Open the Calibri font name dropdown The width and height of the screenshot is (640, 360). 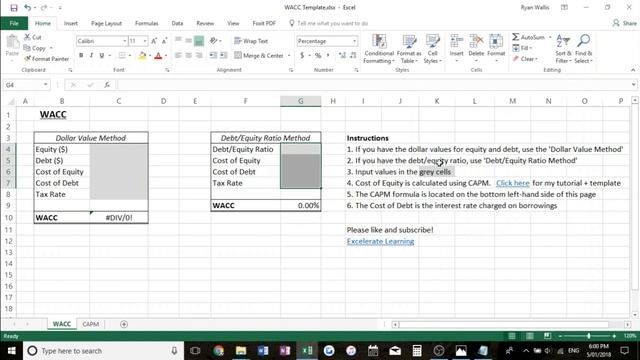[124, 41]
